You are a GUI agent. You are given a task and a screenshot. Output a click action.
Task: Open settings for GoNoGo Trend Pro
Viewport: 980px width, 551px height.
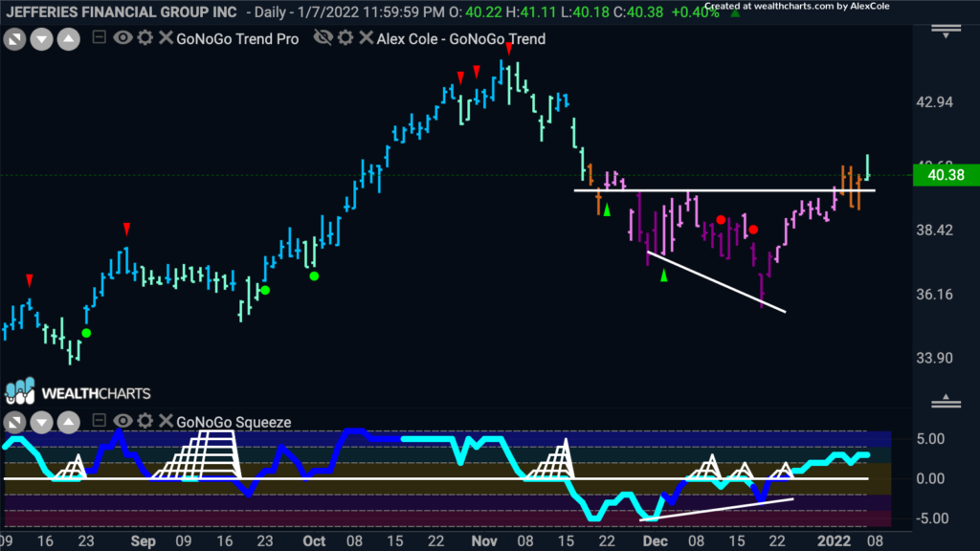pos(145,38)
